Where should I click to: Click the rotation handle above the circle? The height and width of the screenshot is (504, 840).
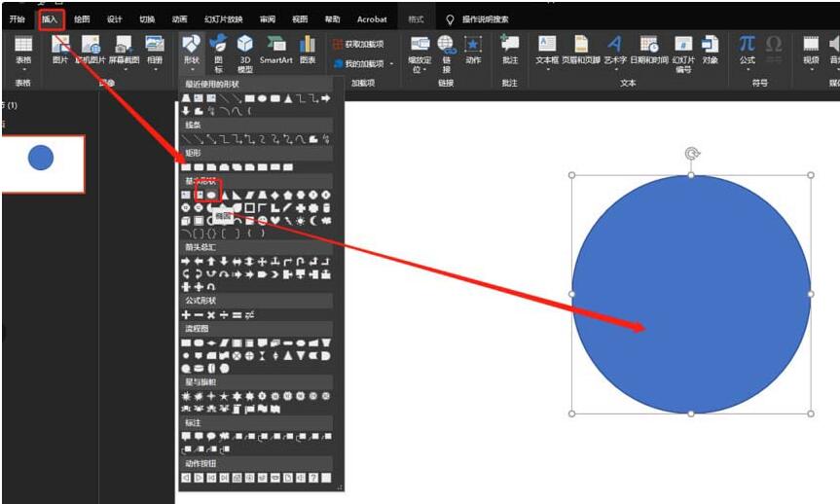(691, 153)
